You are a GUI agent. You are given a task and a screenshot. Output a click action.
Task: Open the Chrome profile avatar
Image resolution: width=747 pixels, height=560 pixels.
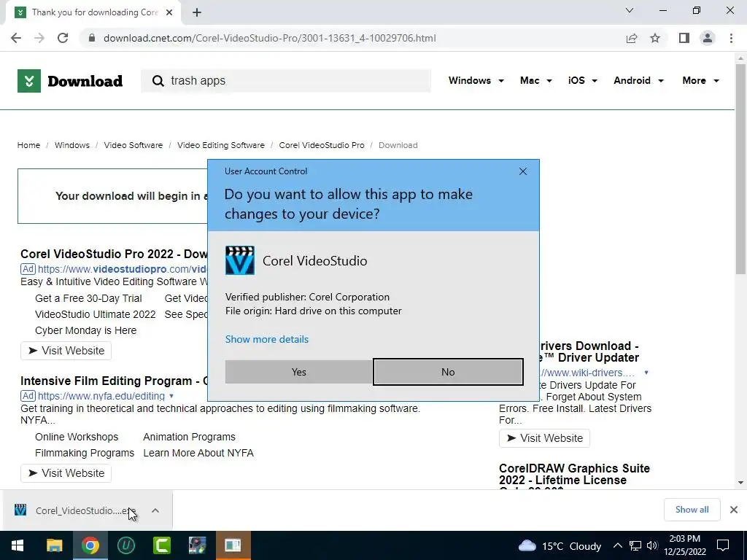click(x=708, y=38)
